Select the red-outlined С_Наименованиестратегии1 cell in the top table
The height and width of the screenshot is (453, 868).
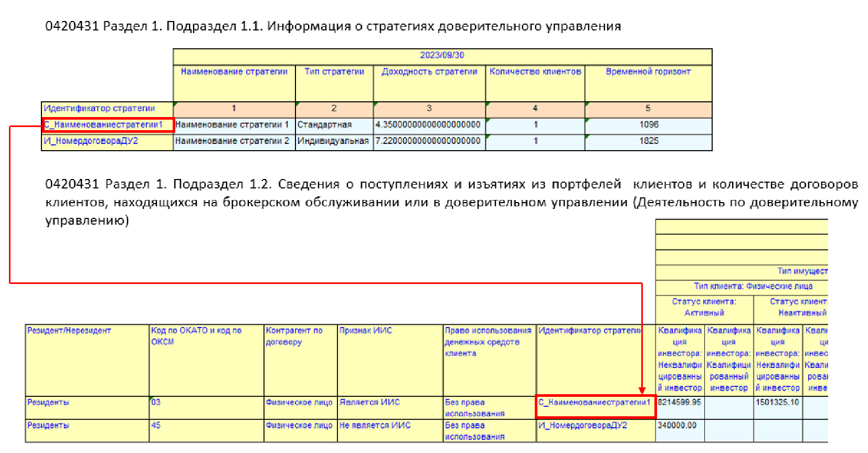[x=108, y=125]
